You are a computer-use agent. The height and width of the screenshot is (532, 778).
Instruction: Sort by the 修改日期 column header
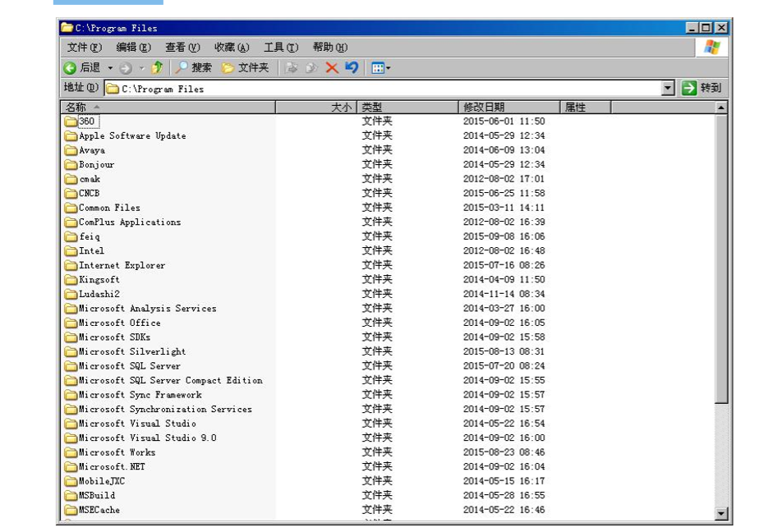pyautogui.click(x=509, y=107)
